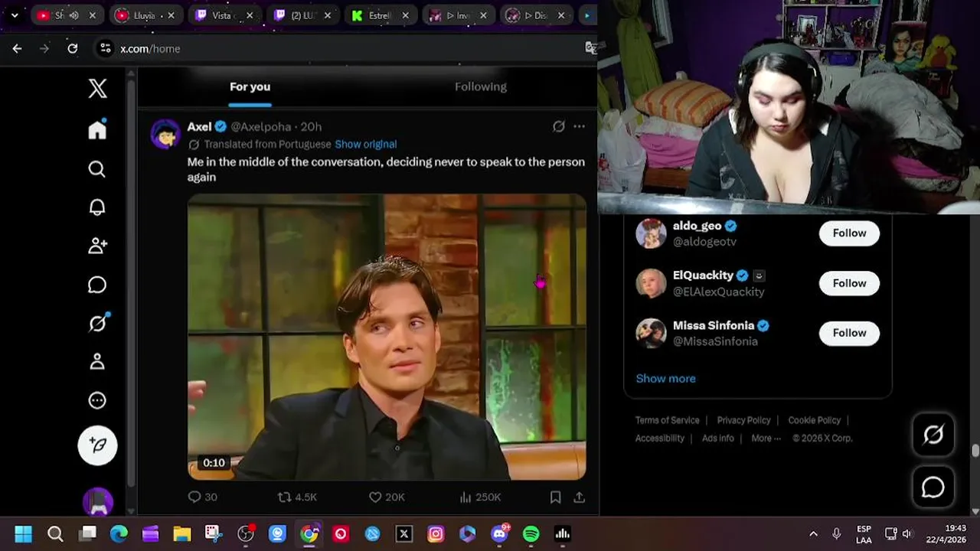Switch to the Following tab
The height and width of the screenshot is (551, 980).
(x=481, y=86)
